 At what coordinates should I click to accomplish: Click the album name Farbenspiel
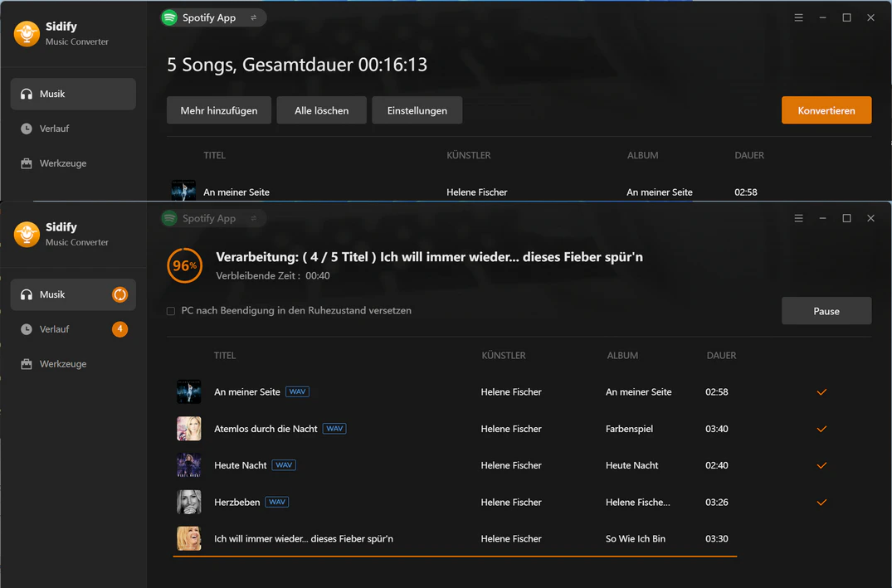pos(629,429)
